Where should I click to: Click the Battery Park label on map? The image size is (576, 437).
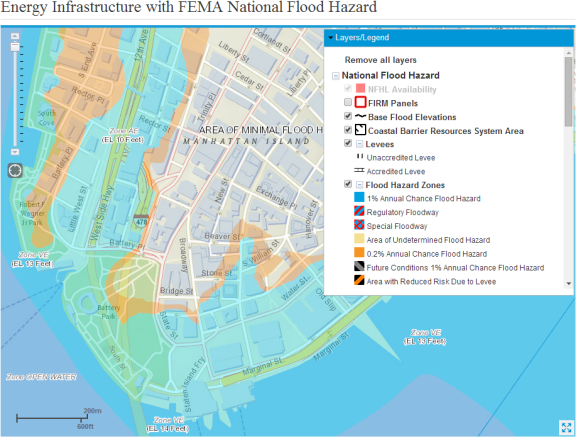(x=108, y=312)
